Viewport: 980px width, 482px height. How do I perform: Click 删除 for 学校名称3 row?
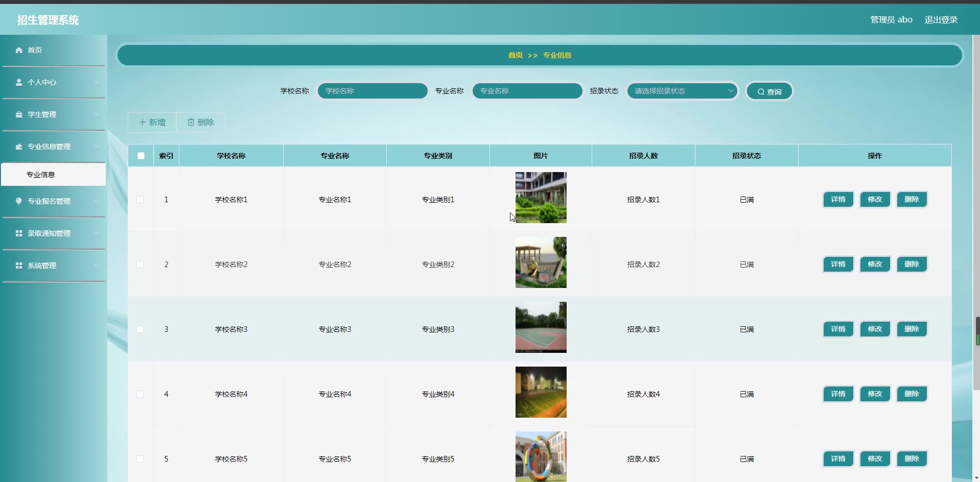click(912, 329)
